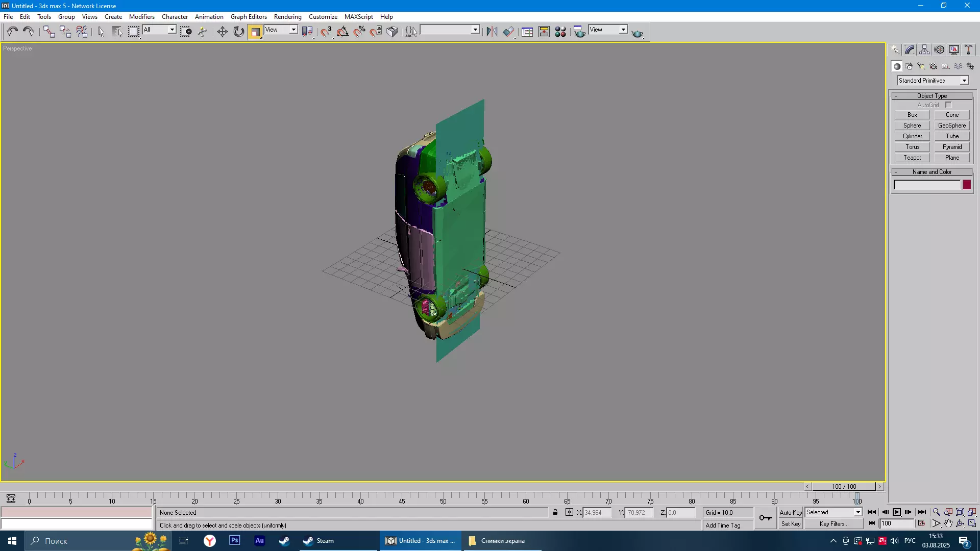Enable the AutoGrid checkbox
980x551 pixels.
click(x=948, y=105)
